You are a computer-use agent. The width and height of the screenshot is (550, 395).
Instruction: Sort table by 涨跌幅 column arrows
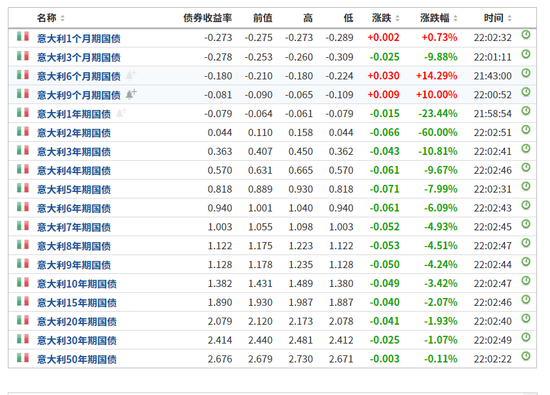tap(455, 18)
